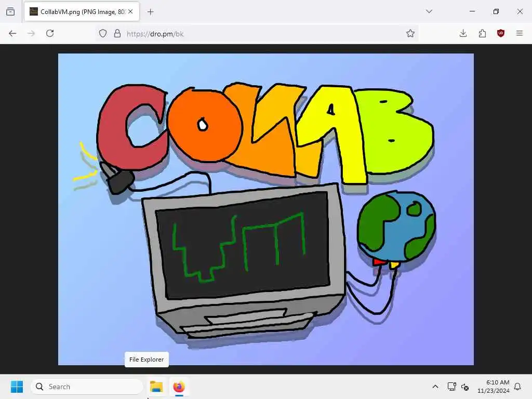Go back one page
This screenshot has height=399, width=532.
point(12,33)
